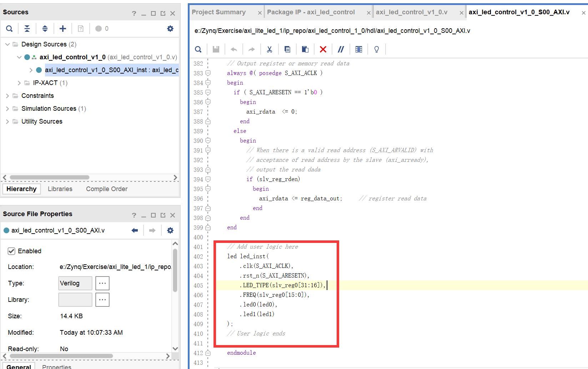Collapse the axi_led_control_v1_0 tree node
The width and height of the screenshot is (588, 369).
point(19,57)
